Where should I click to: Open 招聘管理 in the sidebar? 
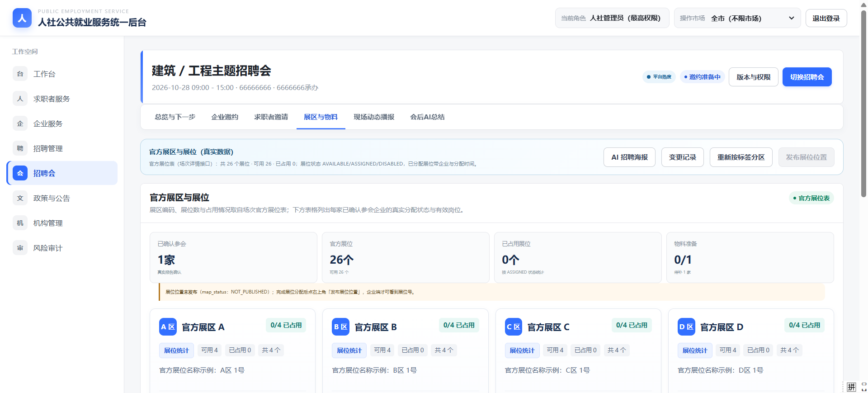pos(62,148)
